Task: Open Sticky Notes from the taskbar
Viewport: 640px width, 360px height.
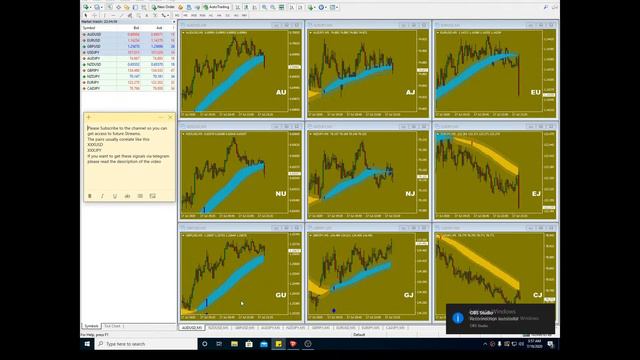Action: click(x=278, y=344)
